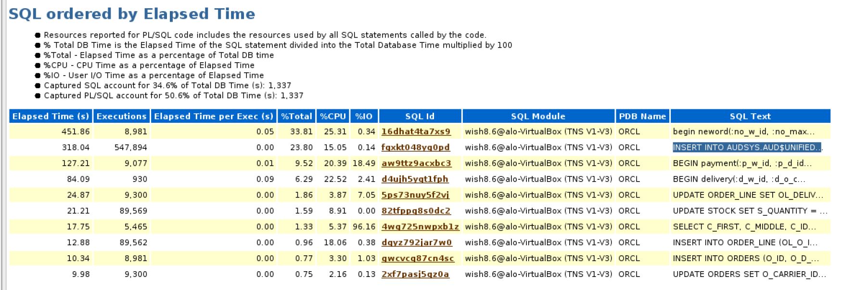Click the Executions column header
The height and width of the screenshot is (290, 868).
click(x=121, y=116)
